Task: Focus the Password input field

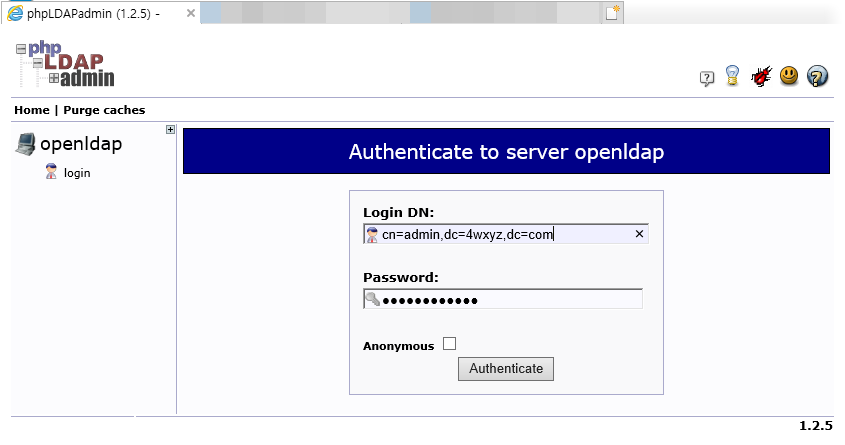Action: coord(503,299)
